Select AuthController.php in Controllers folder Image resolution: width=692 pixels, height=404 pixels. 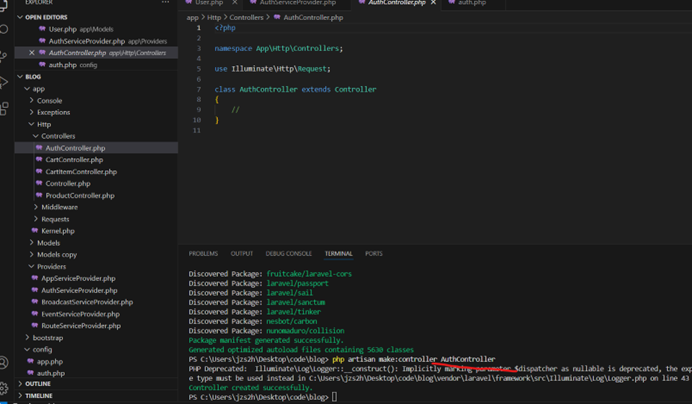97,148
